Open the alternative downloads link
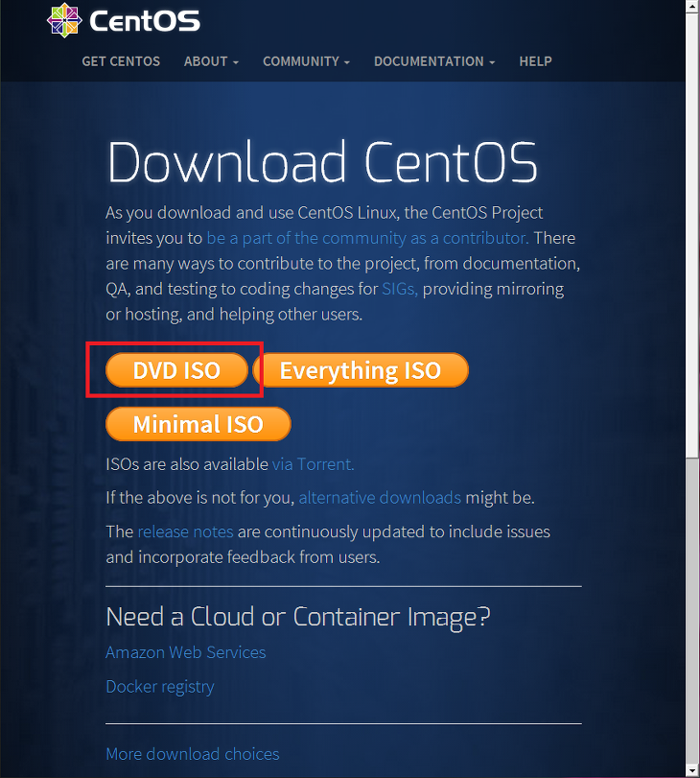Image resolution: width=700 pixels, height=778 pixels. [x=380, y=498]
